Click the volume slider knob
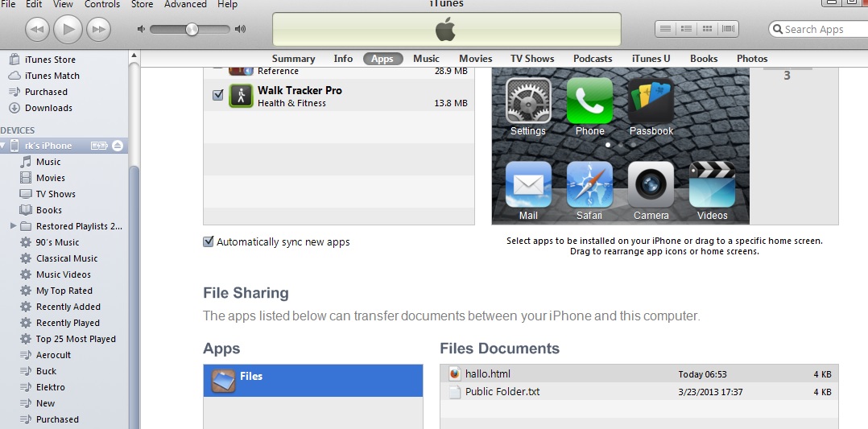The image size is (868, 429). 192,29
